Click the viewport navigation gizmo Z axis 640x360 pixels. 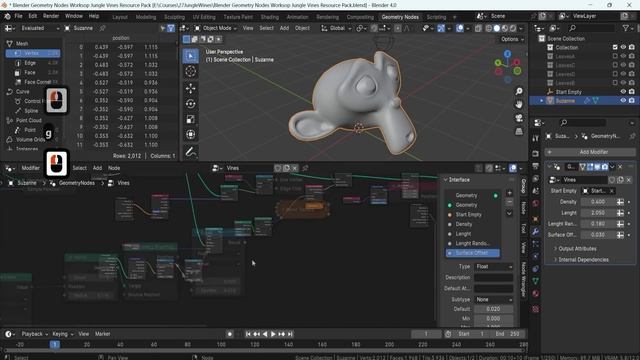[x=507, y=54]
